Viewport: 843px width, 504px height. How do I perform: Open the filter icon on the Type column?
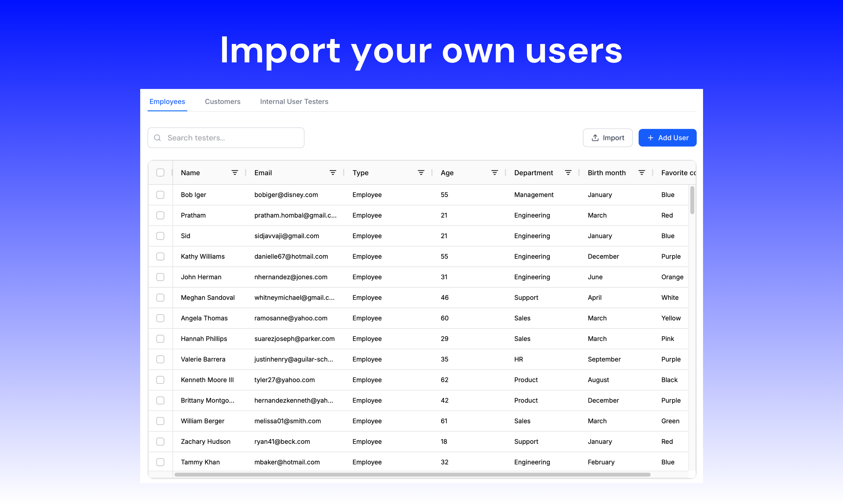[421, 173]
